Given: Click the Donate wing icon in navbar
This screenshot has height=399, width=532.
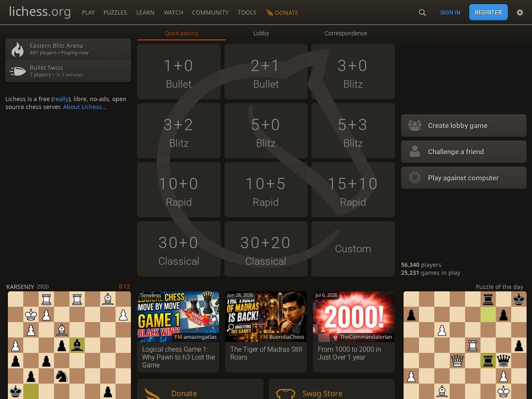Looking at the screenshot, I should 269,12.
